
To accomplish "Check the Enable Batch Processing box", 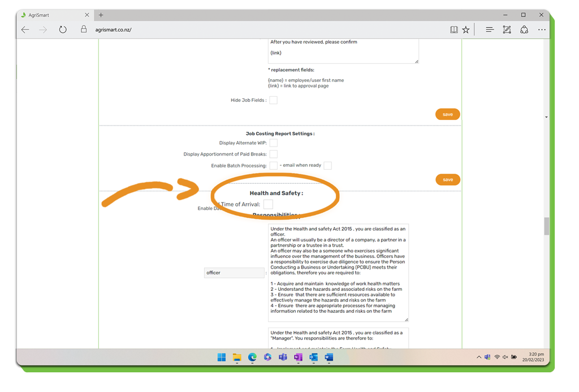I will click(x=273, y=166).
